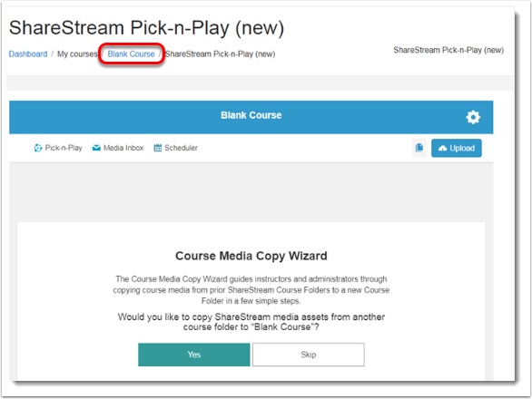The image size is (532, 399).
Task: Click the last breadcrumb ShareStream Pick-n-Play (new)
Action: (220, 54)
